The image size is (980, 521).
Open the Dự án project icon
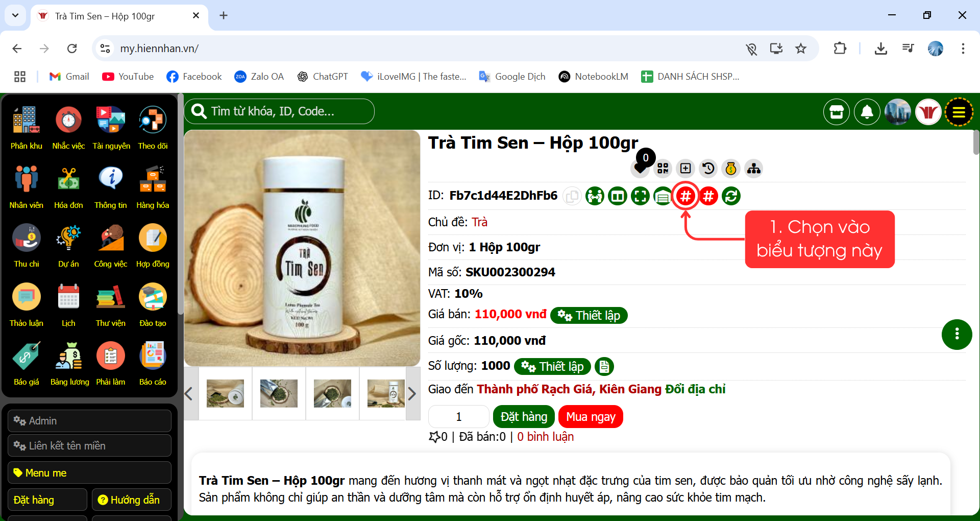[x=68, y=238]
